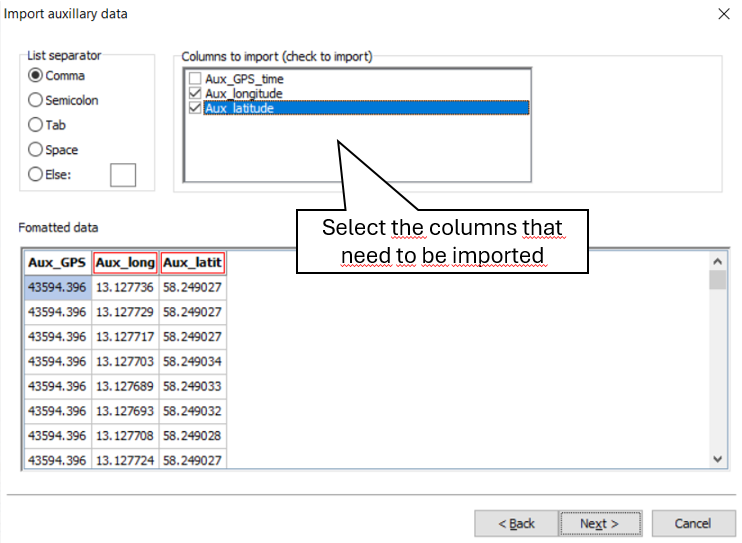The width and height of the screenshot is (742, 543).
Task: Cancel the import dialog
Action: [x=692, y=523]
